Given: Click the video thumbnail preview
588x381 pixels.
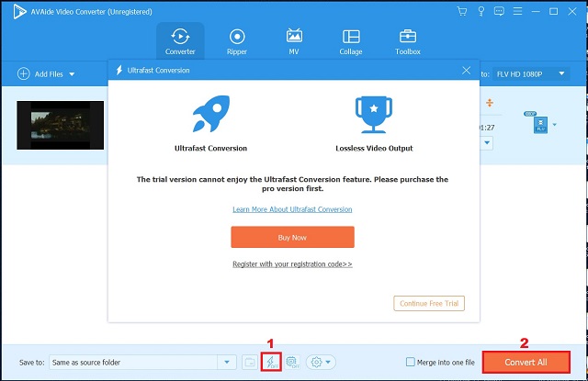Looking at the screenshot, I should [x=60, y=125].
